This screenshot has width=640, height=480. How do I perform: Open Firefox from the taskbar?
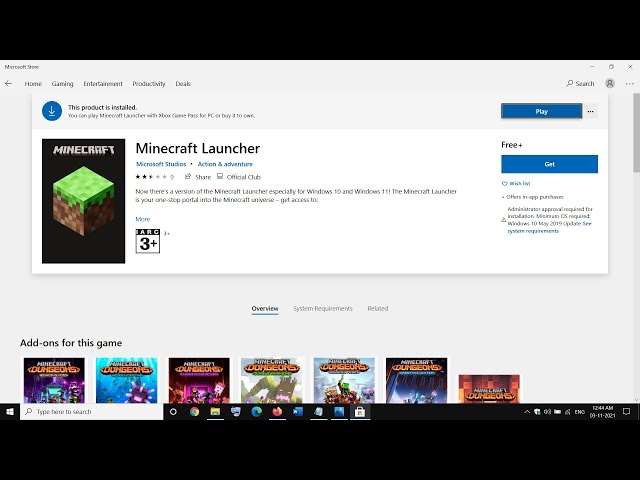pyautogui.click(x=277, y=412)
